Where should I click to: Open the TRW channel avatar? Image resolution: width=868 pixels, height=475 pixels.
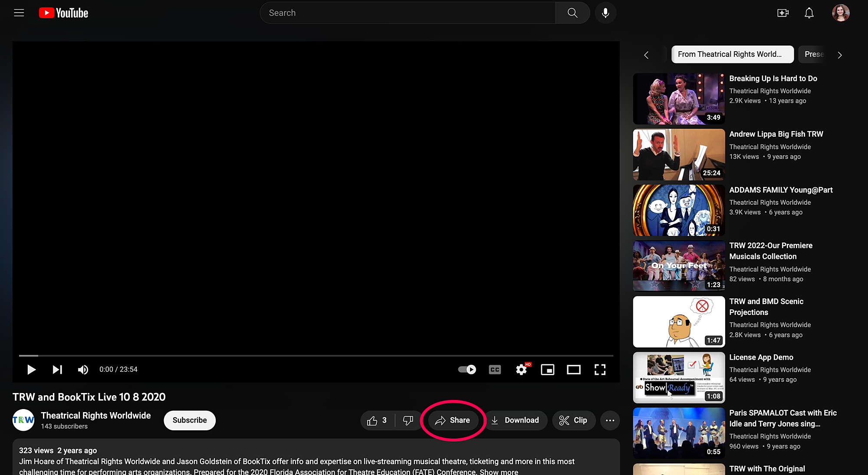pos(23,420)
